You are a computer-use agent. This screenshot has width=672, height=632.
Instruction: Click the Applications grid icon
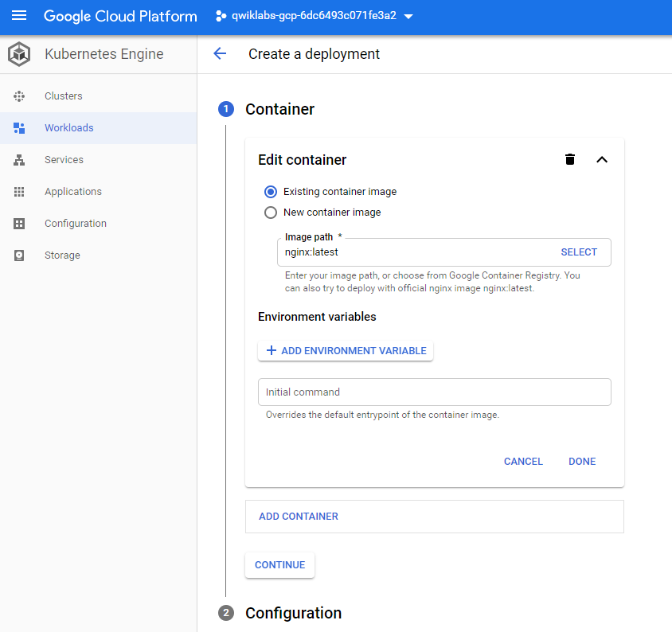pos(19,192)
